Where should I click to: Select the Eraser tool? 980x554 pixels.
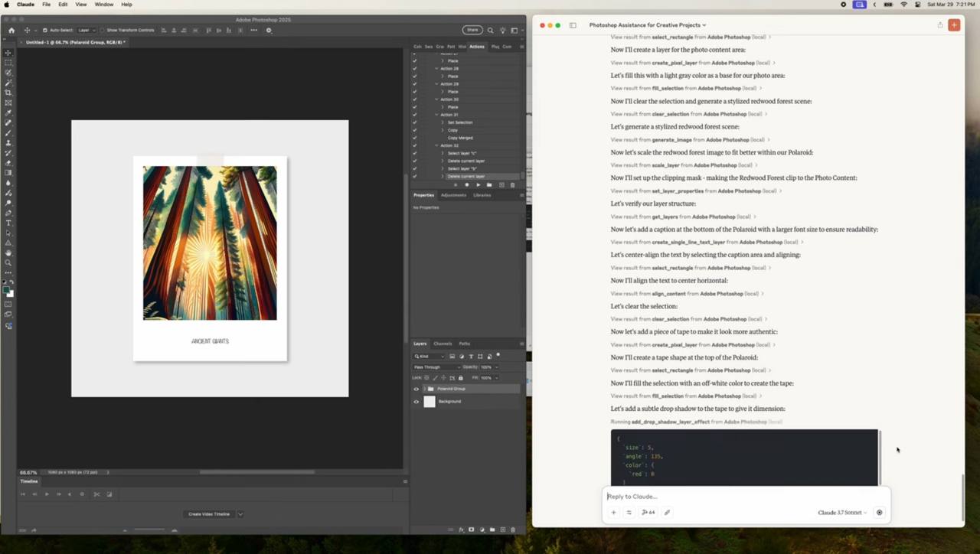(8, 163)
